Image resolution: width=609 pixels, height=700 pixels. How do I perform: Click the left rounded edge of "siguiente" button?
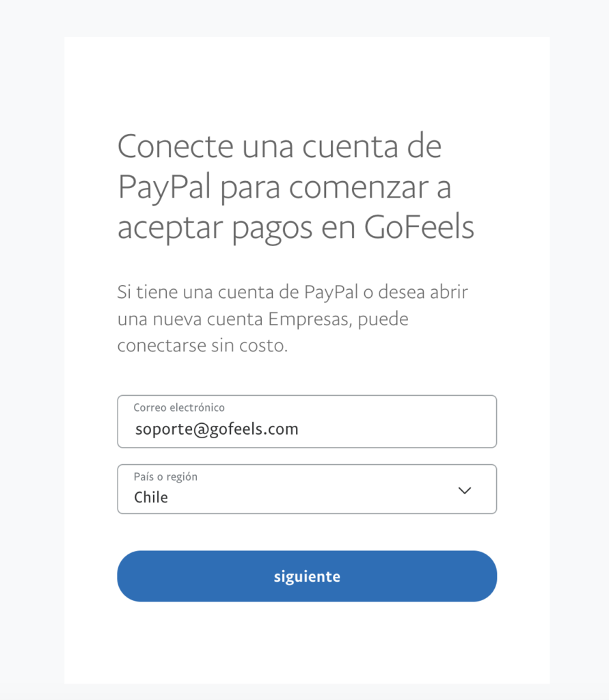(x=131, y=576)
